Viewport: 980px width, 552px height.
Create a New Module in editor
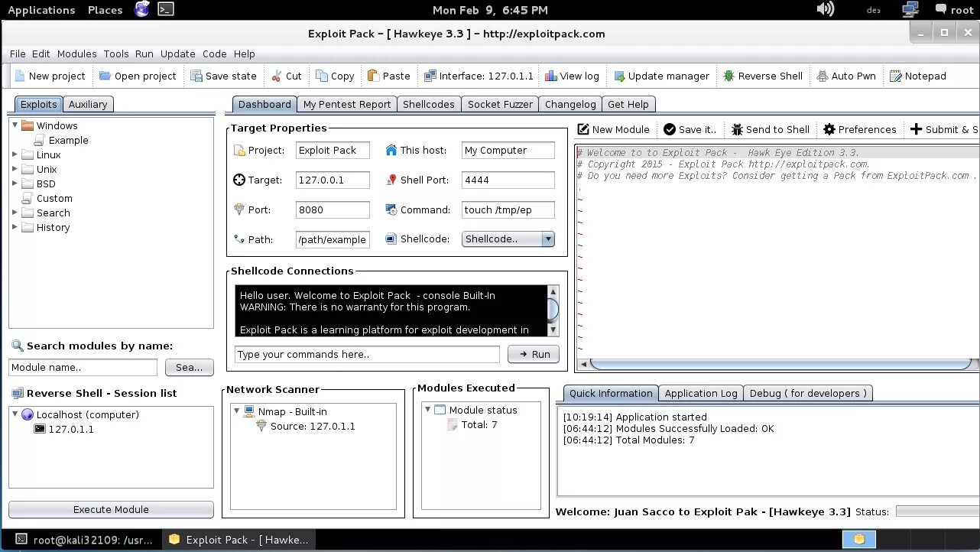click(613, 129)
